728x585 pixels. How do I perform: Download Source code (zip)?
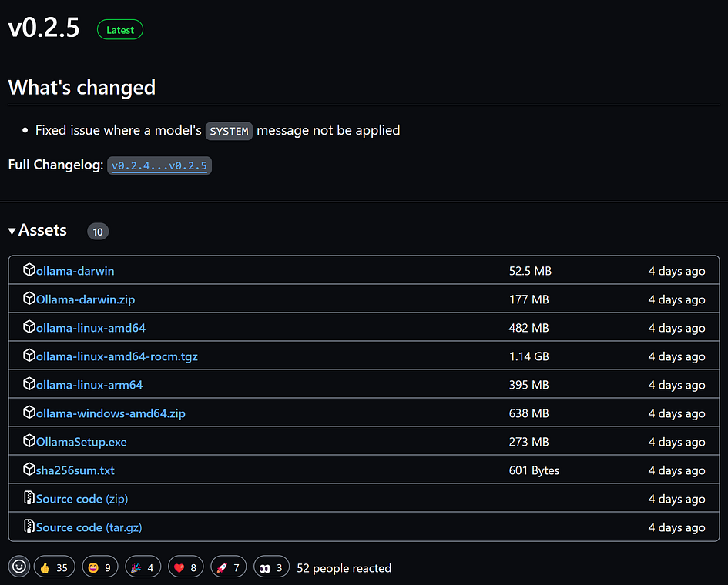pyautogui.click(x=82, y=500)
